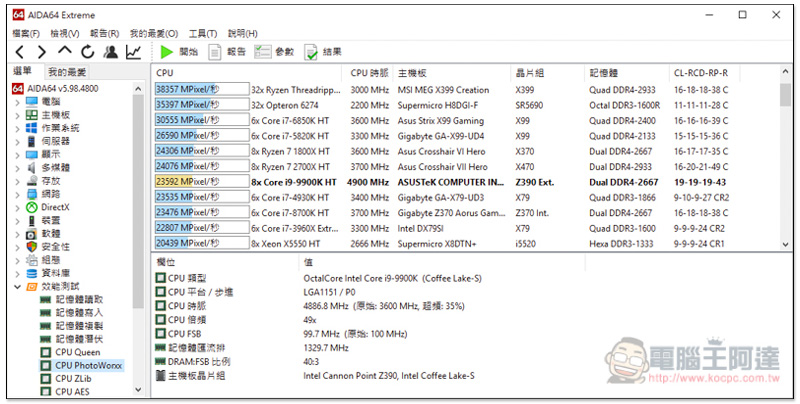The image size is (800, 404).
Task: Click the results list scroll down arrow
Action: tap(786, 245)
